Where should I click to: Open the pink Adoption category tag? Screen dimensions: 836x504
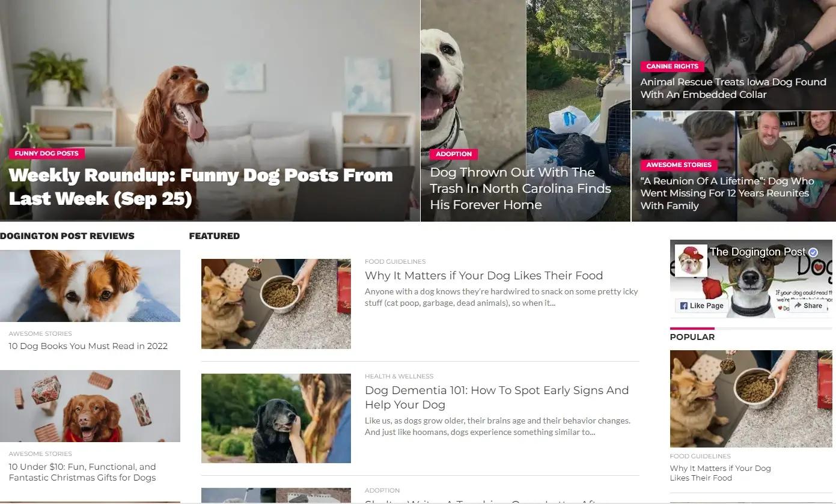454,154
